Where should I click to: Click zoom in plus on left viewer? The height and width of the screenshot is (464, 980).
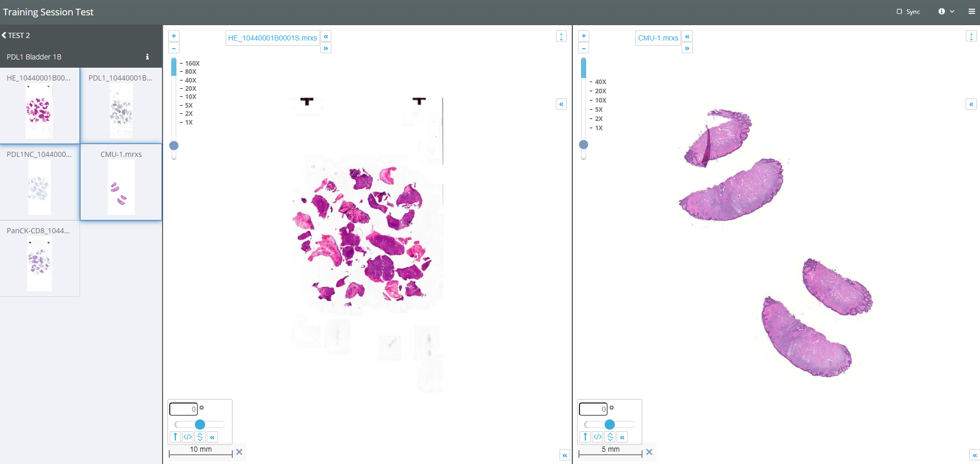click(x=174, y=36)
